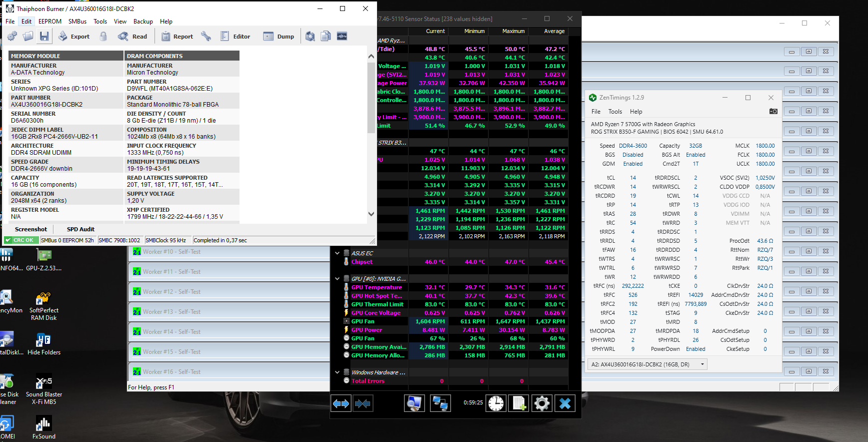Click the magnifier search icon after Dump
Screen dimensions: 868x442
(x=310, y=36)
